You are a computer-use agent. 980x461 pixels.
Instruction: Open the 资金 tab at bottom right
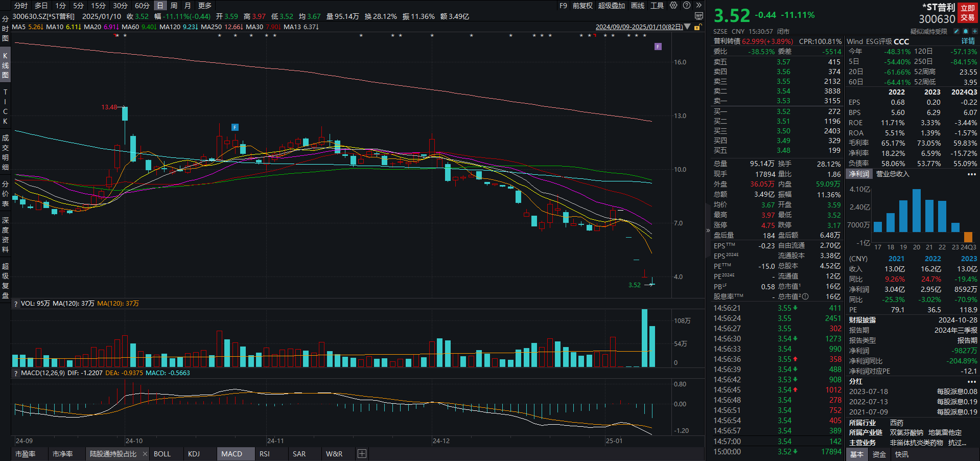pyautogui.click(x=879, y=454)
